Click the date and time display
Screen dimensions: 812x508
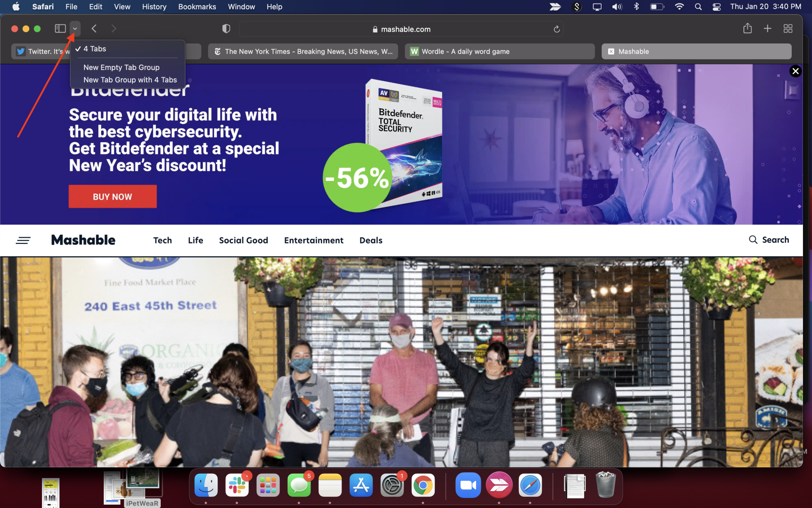click(x=766, y=7)
